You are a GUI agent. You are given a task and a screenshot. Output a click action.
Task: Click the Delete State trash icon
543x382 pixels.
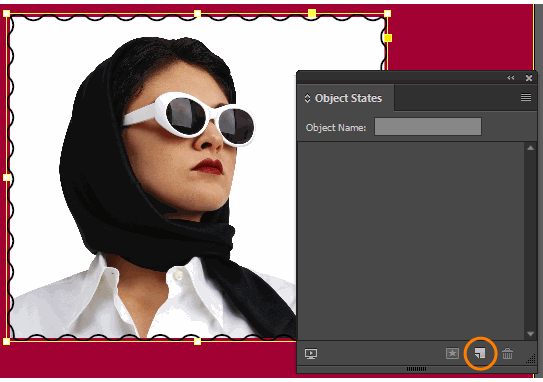tap(507, 354)
